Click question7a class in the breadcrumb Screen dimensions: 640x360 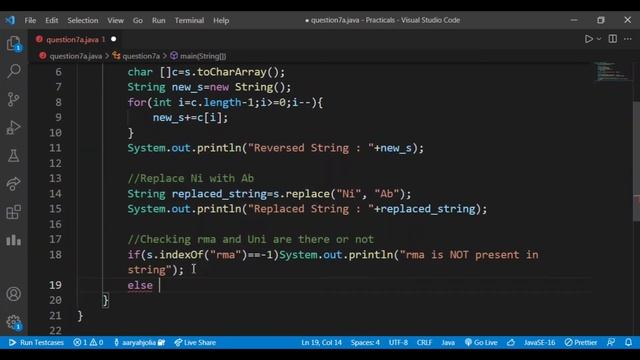pos(141,56)
